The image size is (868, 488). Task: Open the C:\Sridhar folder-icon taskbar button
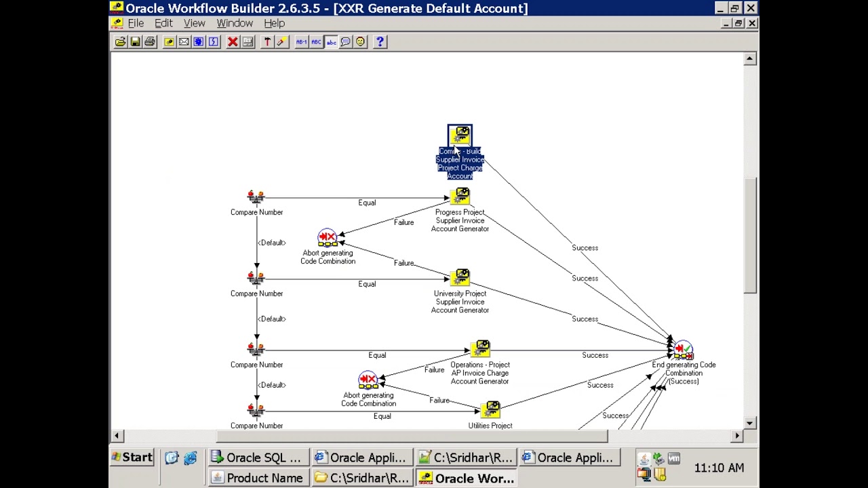point(362,478)
